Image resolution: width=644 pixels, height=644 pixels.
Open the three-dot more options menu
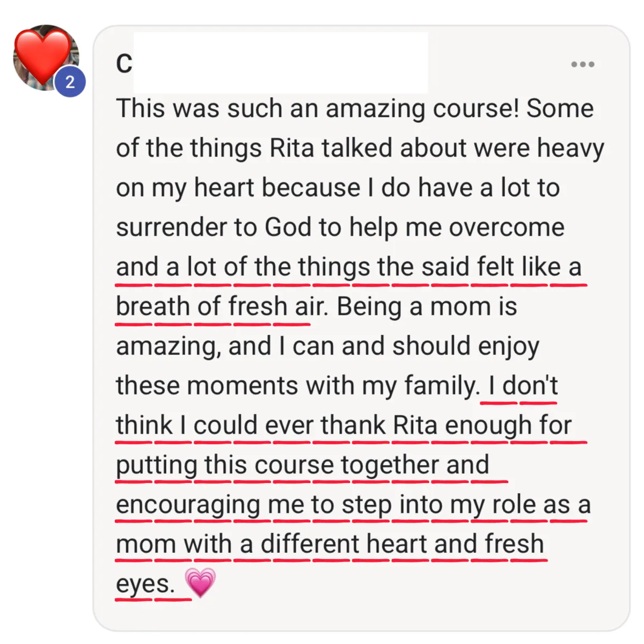point(582,64)
